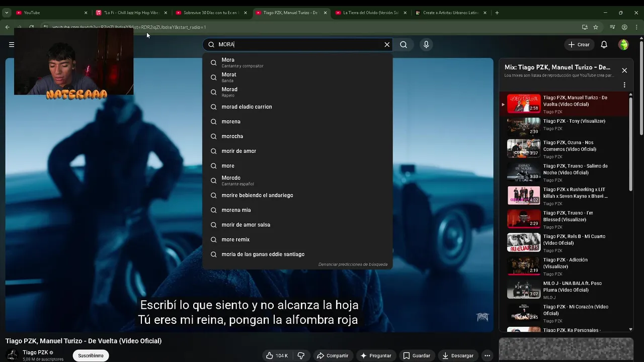This screenshot has height=362, width=644.
Task: Like the video with 104 K button
Action: click(x=277, y=355)
